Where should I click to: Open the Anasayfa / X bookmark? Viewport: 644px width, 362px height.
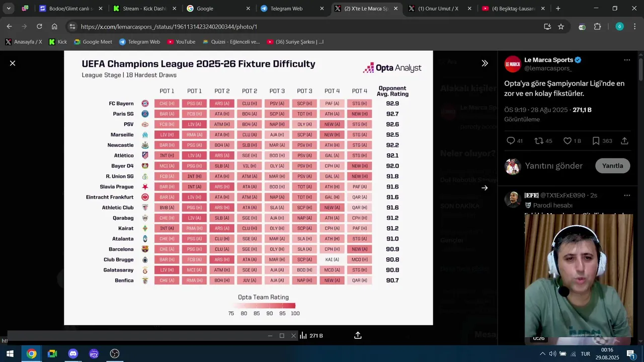click(x=23, y=42)
